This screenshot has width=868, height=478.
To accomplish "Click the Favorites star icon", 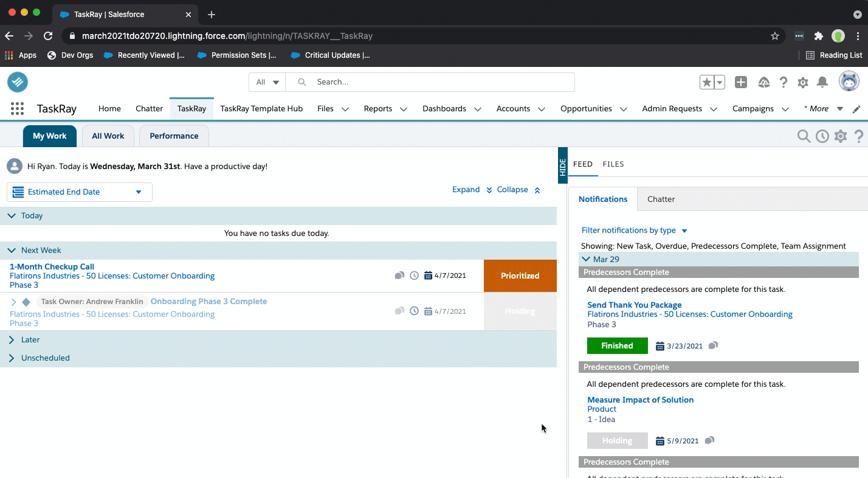I will coord(706,82).
